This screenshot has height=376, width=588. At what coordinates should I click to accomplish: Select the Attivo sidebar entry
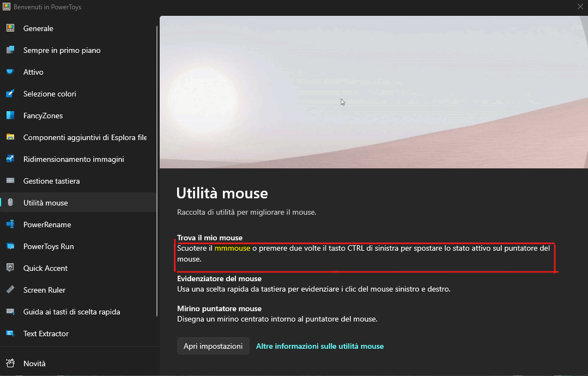click(34, 71)
